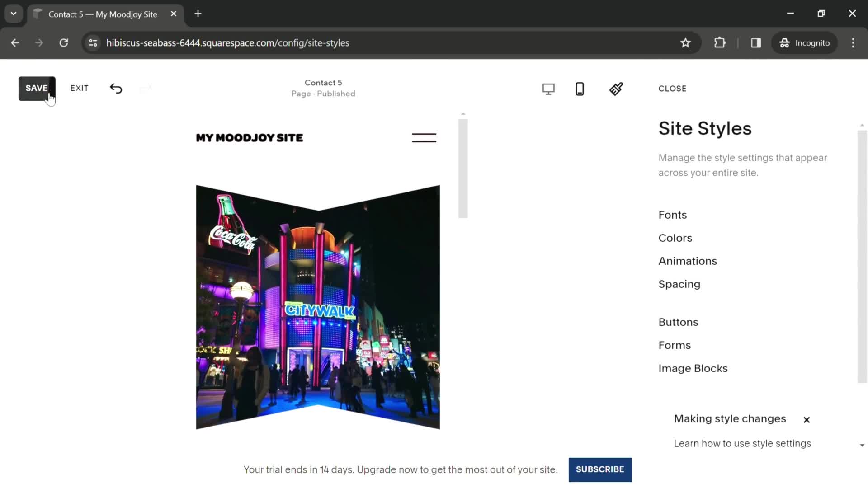Go back to previous page
This screenshot has height=488, width=868.
(15, 43)
